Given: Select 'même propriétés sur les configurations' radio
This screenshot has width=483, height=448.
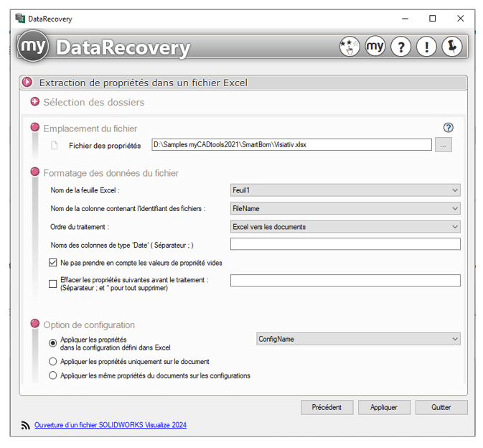Looking at the screenshot, I should (53, 375).
